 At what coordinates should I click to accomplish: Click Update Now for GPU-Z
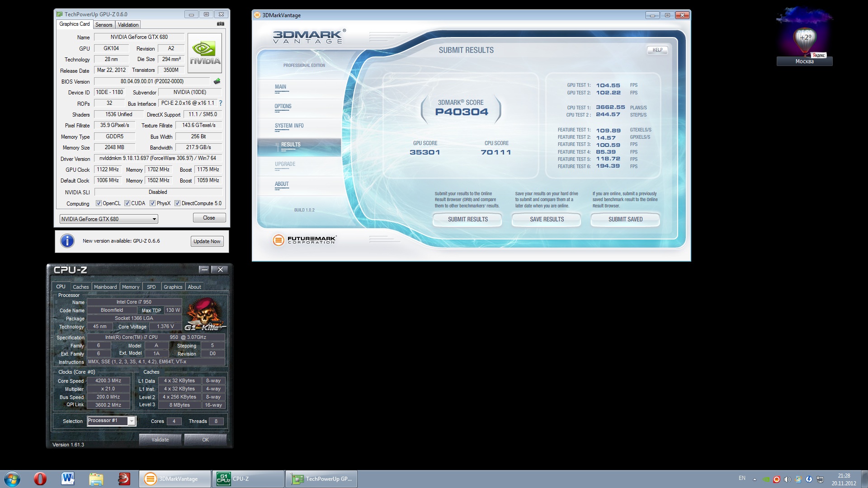(x=207, y=241)
